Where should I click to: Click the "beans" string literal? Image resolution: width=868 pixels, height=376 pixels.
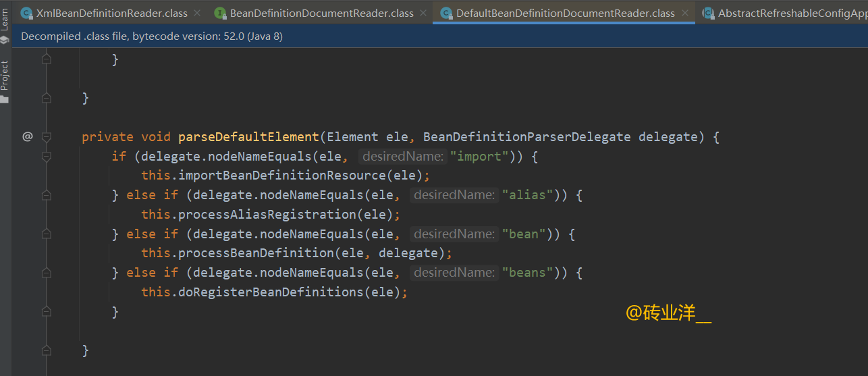coord(528,273)
